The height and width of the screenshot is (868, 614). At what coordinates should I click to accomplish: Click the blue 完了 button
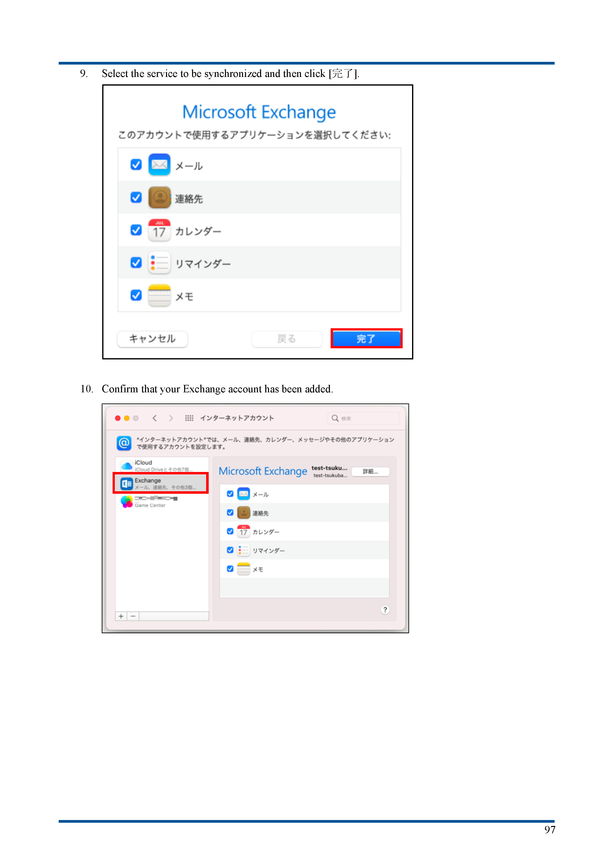tap(366, 338)
